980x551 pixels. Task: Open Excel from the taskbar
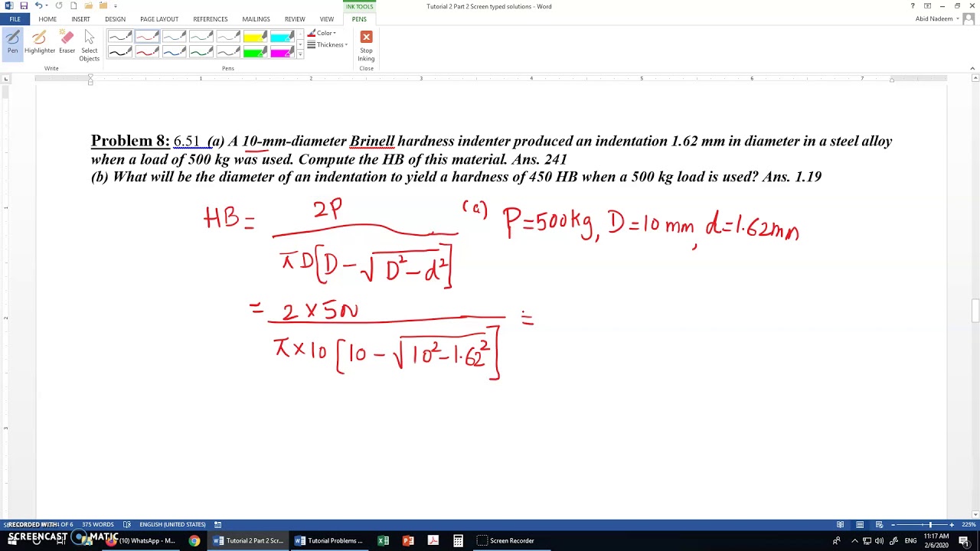[383, 540]
